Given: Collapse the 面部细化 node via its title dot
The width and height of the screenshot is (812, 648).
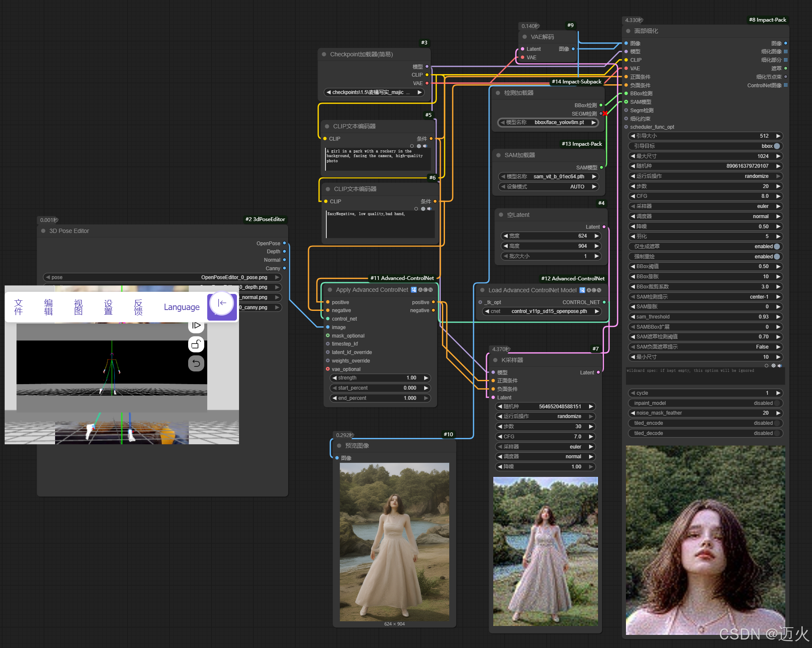Looking at the screenshot, I should point(628,31).
